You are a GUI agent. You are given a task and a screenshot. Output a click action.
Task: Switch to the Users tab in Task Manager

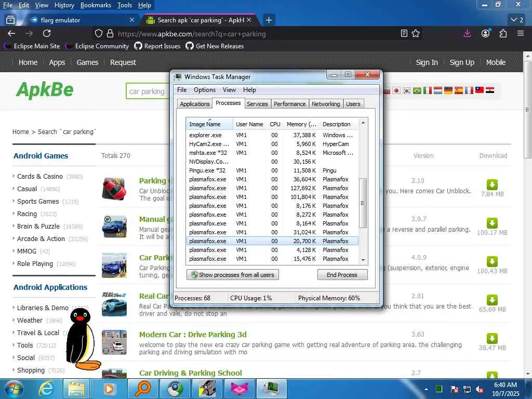point(353,104)
